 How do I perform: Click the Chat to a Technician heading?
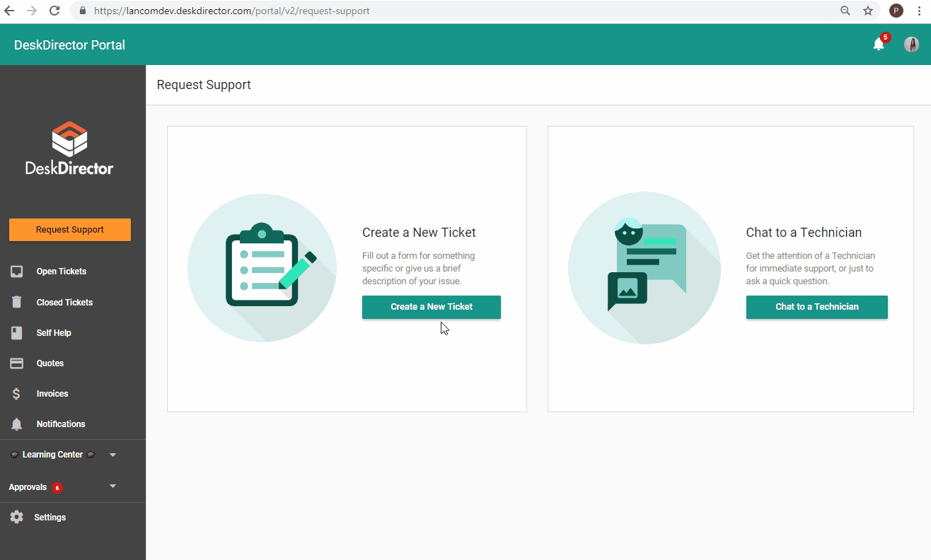804,233
